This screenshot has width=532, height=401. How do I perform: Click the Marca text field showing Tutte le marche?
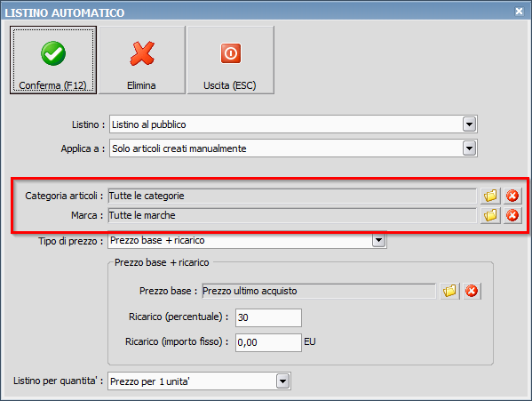pyautogui.click(x=292, y=215)
